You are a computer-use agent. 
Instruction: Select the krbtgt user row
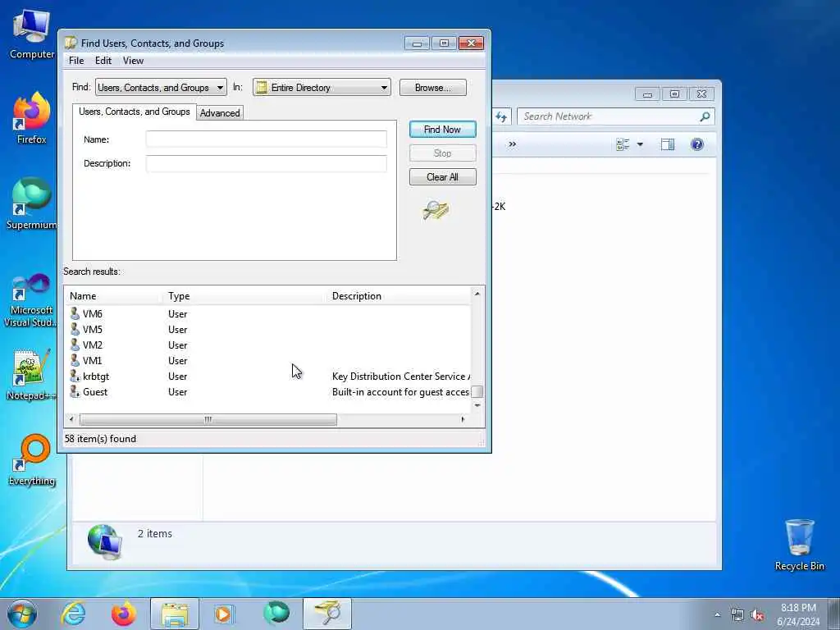(x=267, y=376)
